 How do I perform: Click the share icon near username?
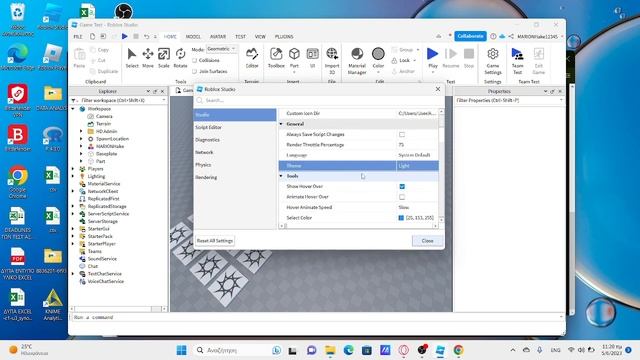(511, 36)
